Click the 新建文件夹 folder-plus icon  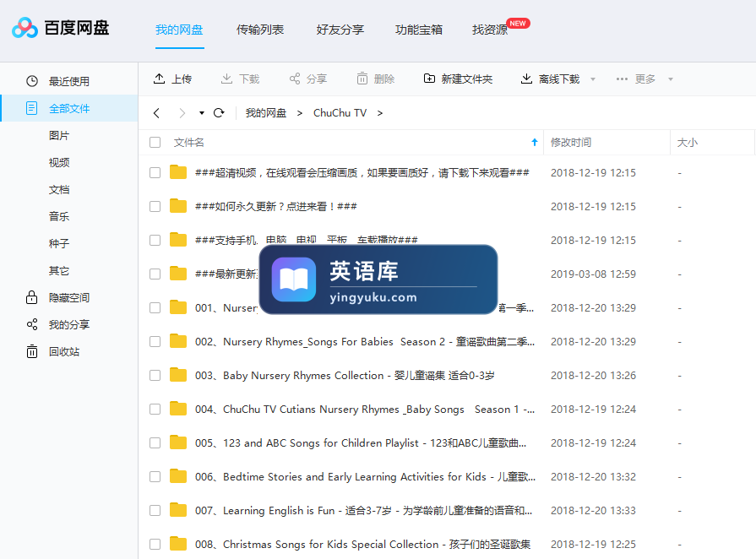(429, 79)
